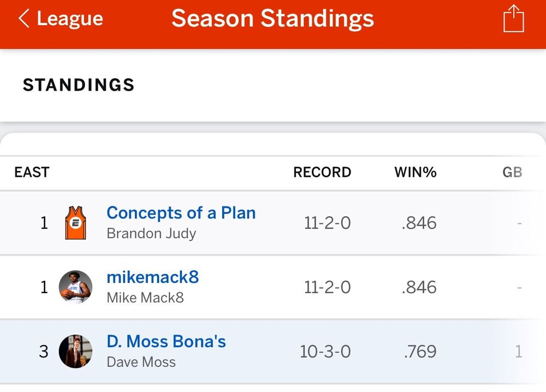Tap the share icon in header
This screenshot has width=546, height=392.
coord(513,19)
